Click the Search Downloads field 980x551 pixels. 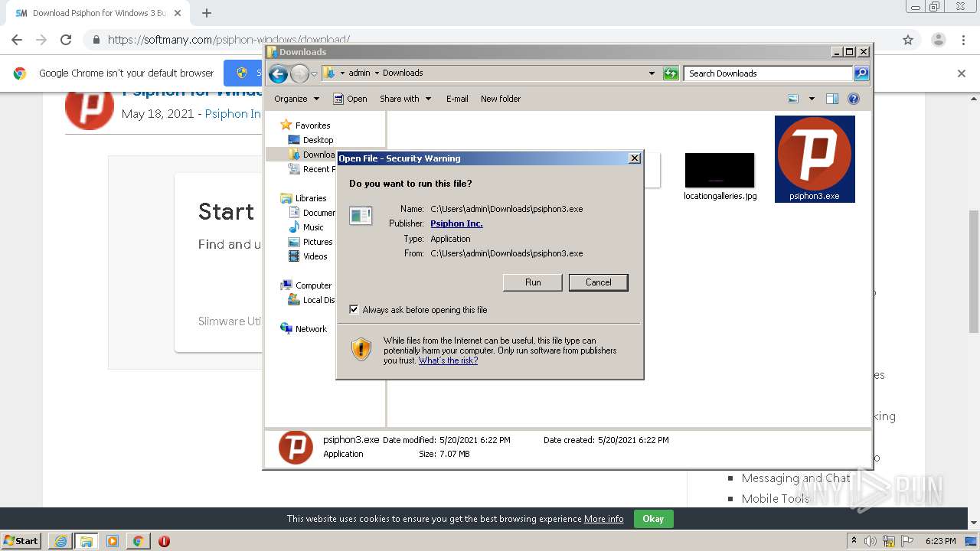(768, 73)
